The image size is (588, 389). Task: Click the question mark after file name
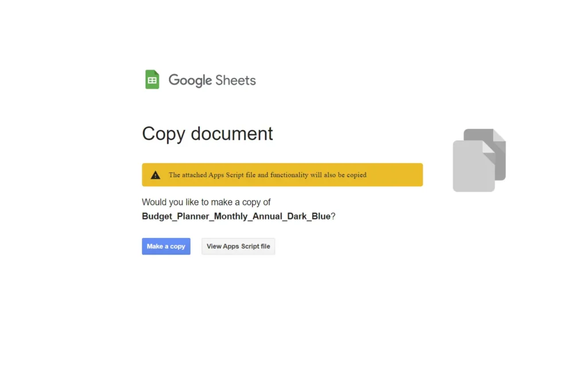pyautogui.click(x=333, y=217)
